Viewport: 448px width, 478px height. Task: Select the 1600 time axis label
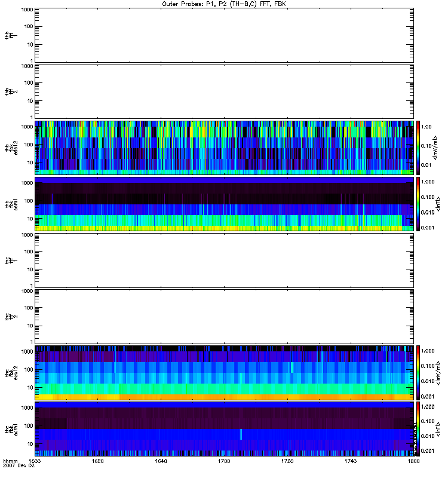point(35,462)
